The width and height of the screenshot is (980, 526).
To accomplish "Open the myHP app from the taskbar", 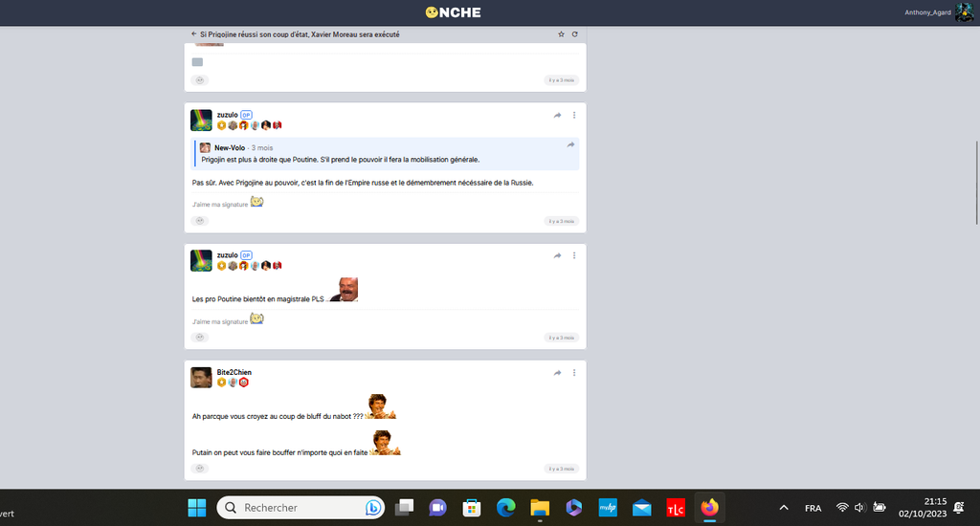I will coord(608,508).
